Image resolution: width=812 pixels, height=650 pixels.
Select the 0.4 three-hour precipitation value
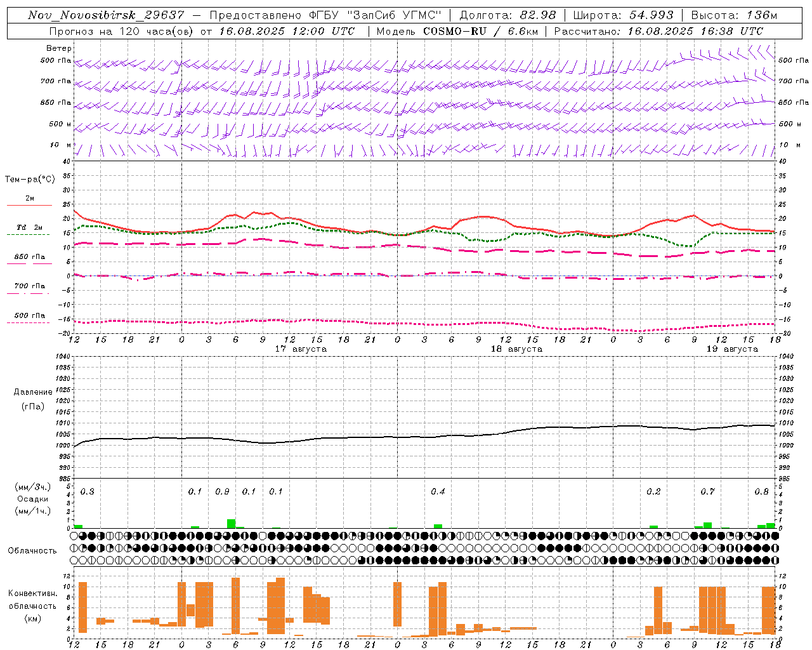(x=438, y=491)
